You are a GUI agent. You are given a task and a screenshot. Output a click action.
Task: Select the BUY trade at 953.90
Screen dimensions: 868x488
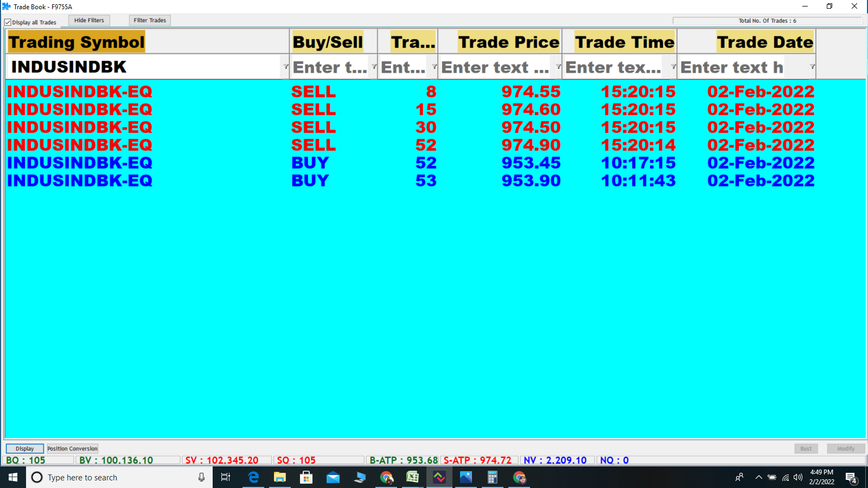(x=411, y=181)
